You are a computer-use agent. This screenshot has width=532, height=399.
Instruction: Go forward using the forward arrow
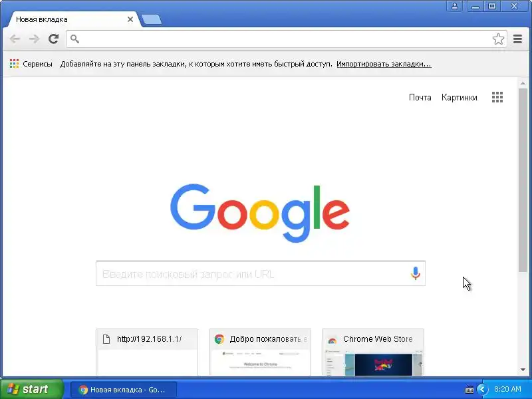tap(35, 39)
